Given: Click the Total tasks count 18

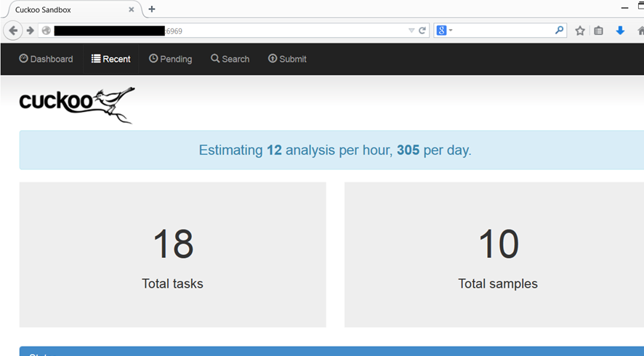Looking at the screenshot, I should coord(173,244).
